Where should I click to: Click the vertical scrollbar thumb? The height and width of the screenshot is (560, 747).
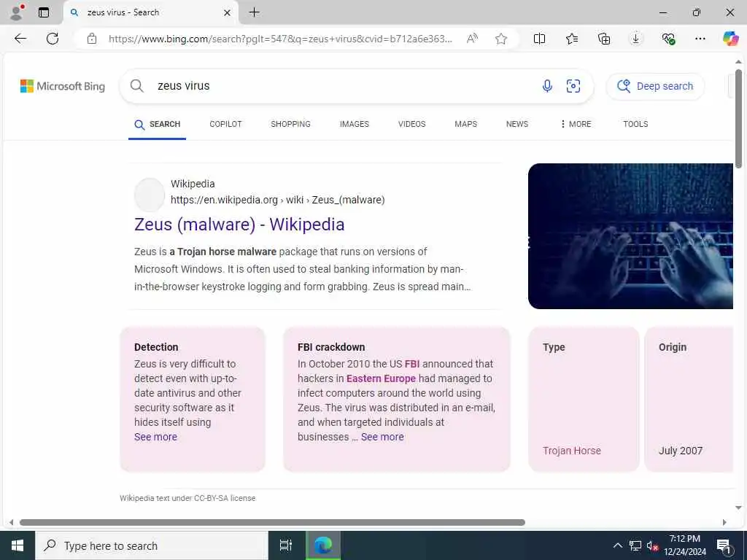[x=738, y=119]
